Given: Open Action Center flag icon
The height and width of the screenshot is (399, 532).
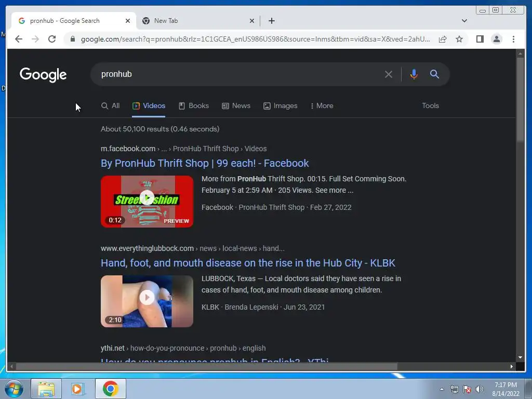Looking at the screenshot, I should [x=467, y=389].
